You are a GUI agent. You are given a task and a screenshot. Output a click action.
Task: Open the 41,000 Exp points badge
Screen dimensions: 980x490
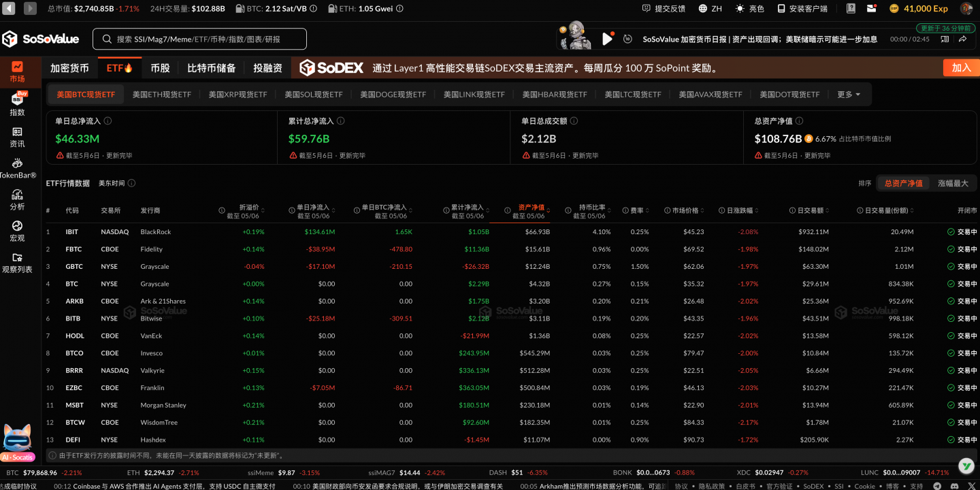(918, 9)
